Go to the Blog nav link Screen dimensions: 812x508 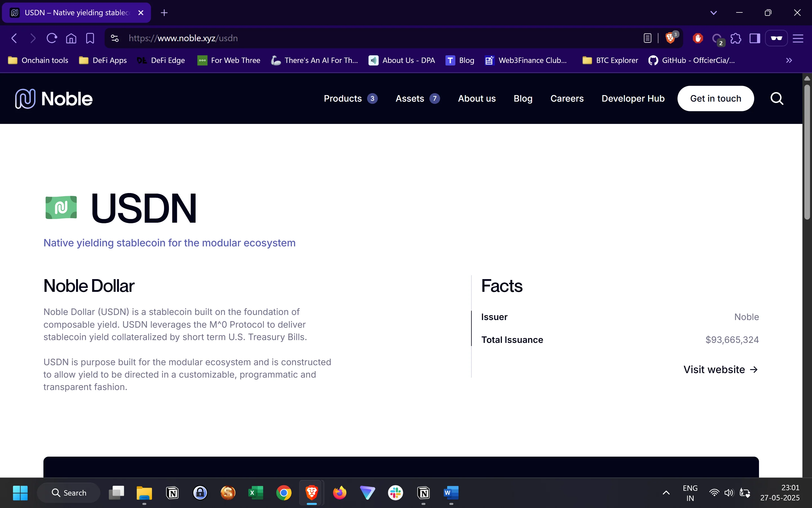[x=523, y=98]
